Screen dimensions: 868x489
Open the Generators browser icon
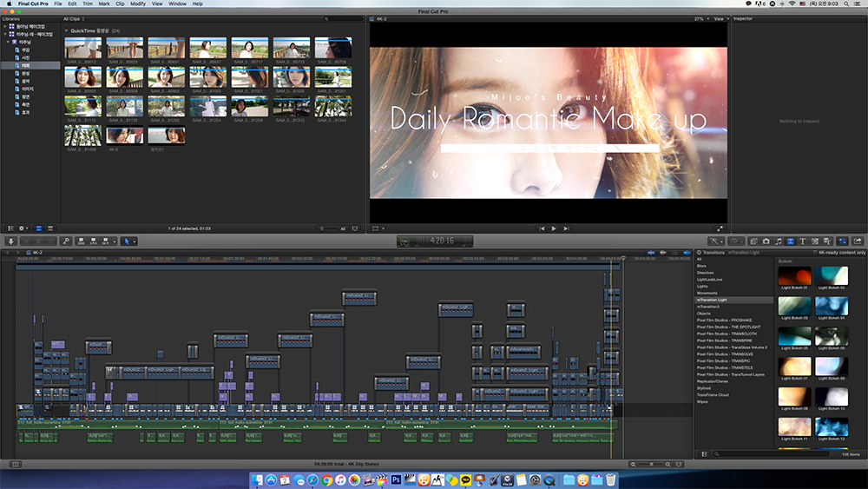coord(814,241)
